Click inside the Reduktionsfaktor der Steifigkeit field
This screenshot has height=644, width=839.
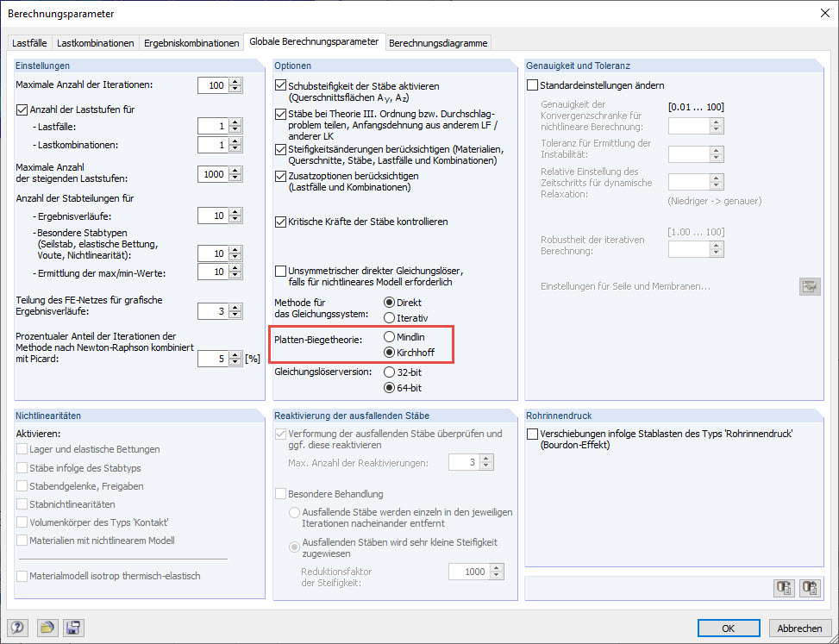[x=470, y=571]
